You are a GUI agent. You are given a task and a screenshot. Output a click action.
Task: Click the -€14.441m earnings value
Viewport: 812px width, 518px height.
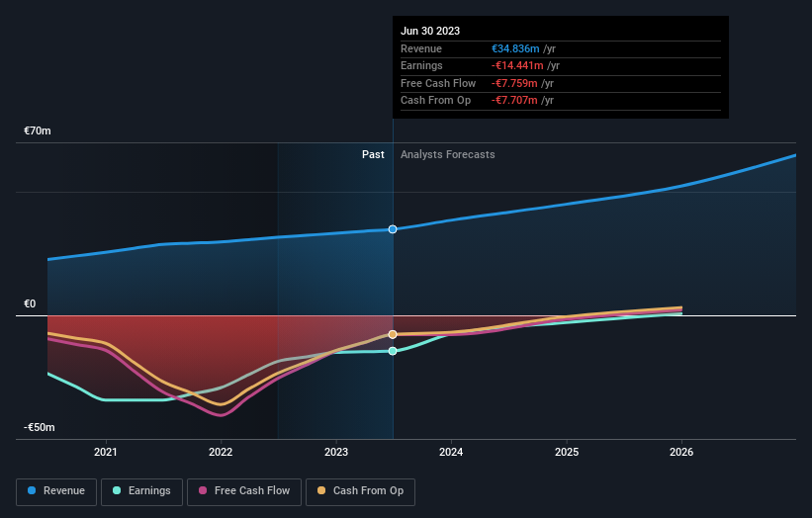[x=517, y=65]
